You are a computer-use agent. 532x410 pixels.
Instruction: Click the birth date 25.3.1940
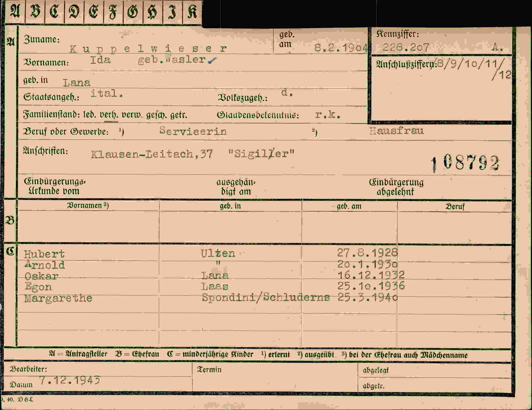pos(368,297)
